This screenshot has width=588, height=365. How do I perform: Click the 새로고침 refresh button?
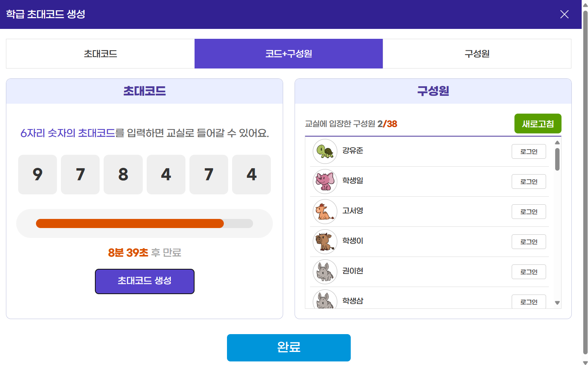(x=538, y=124)
